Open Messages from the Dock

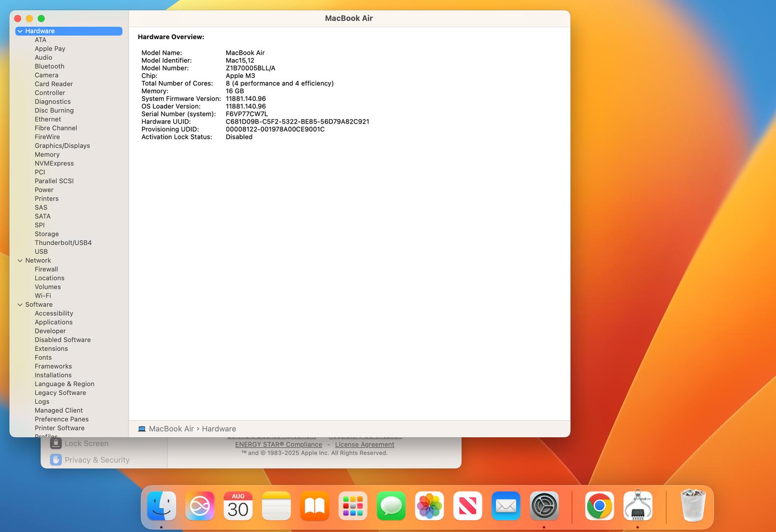point(391,506)
